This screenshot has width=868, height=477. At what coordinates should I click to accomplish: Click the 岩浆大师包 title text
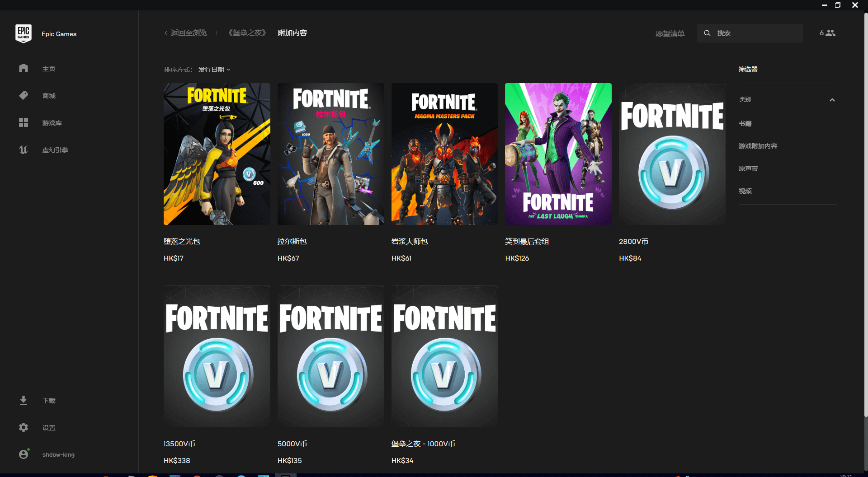pyautogui.click(x=410, y=242)
